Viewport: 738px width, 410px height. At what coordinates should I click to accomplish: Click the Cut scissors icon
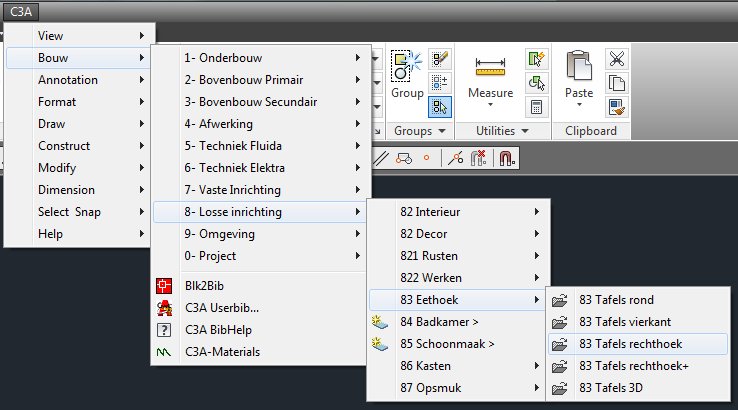[617, 59]
